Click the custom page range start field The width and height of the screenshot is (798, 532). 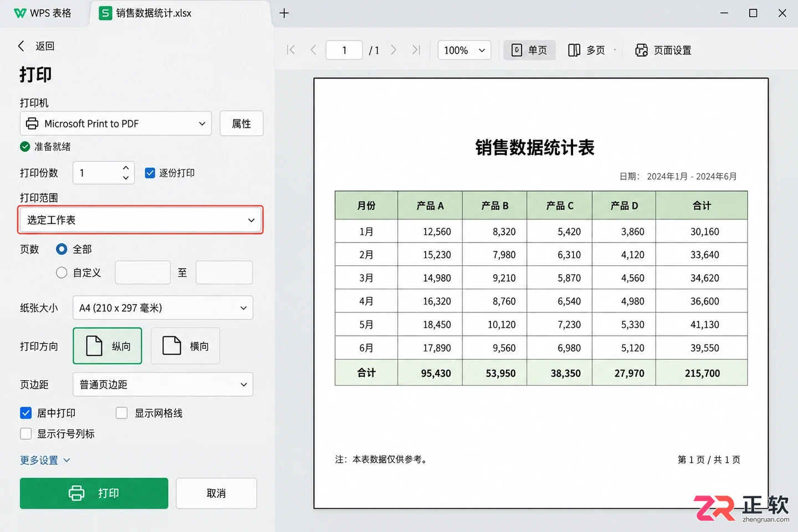142,273
